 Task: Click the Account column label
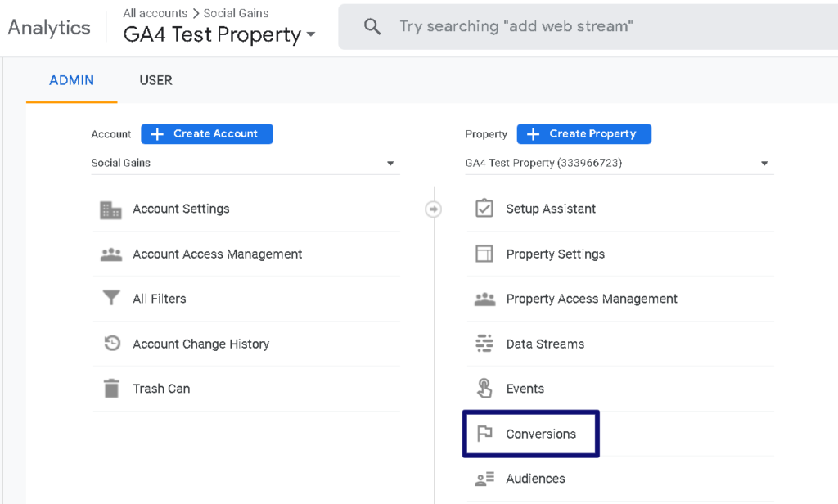tap(111, 134)
